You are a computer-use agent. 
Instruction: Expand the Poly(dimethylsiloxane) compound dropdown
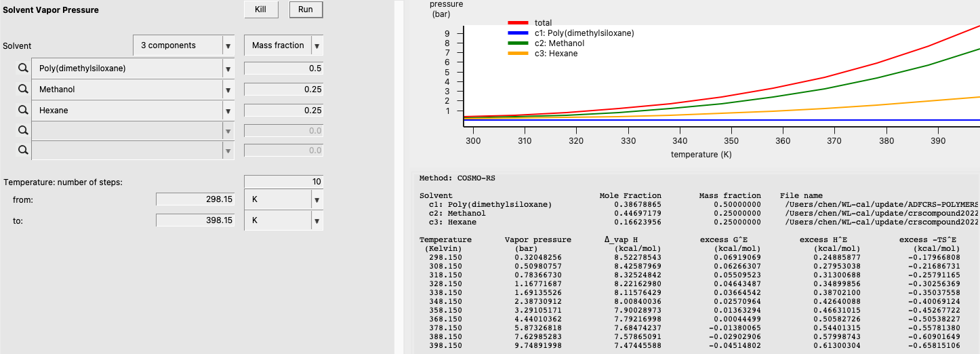coord(228,68)
